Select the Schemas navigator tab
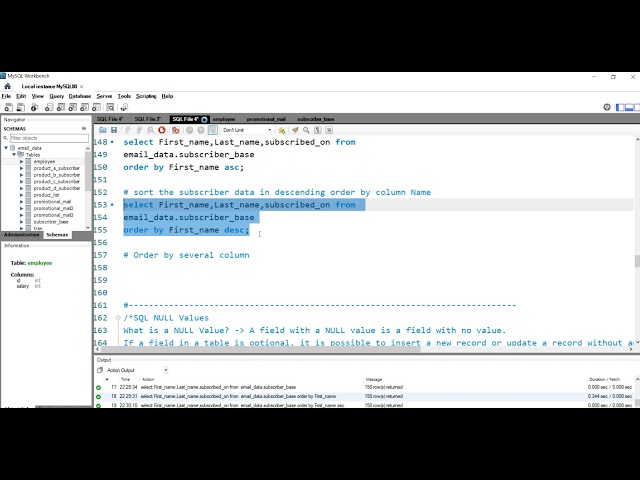Image resolution: width=640 pixels, height=480 pixels. [57, 235]
